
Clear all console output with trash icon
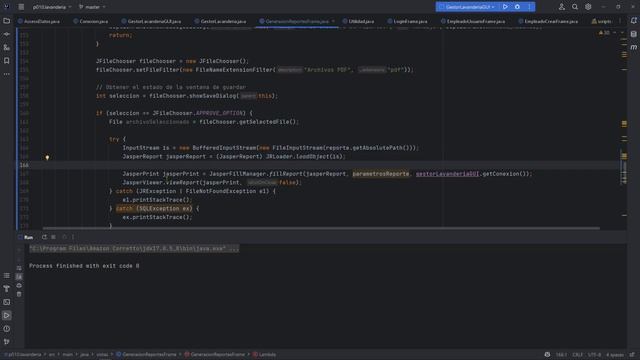pos(19,294)
